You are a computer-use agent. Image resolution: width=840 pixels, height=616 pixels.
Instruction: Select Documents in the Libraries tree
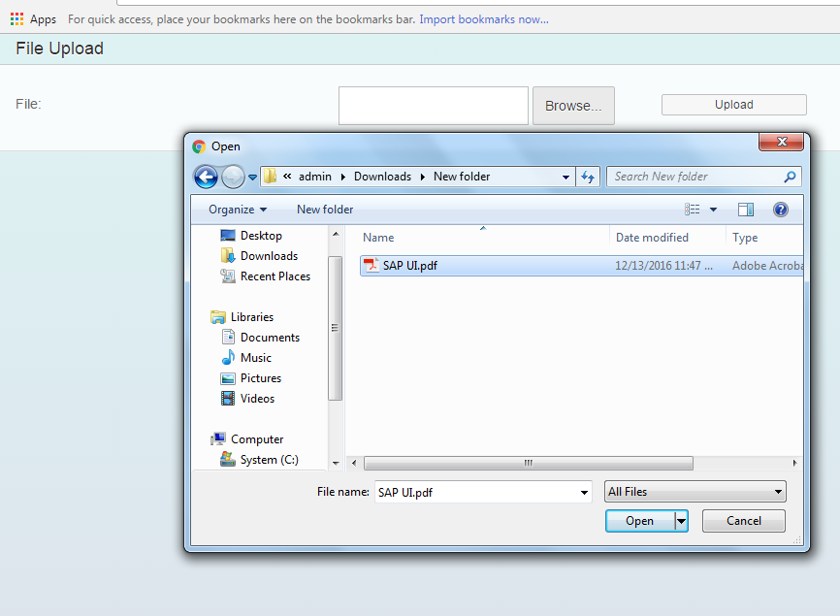click(x=270, y=338)
